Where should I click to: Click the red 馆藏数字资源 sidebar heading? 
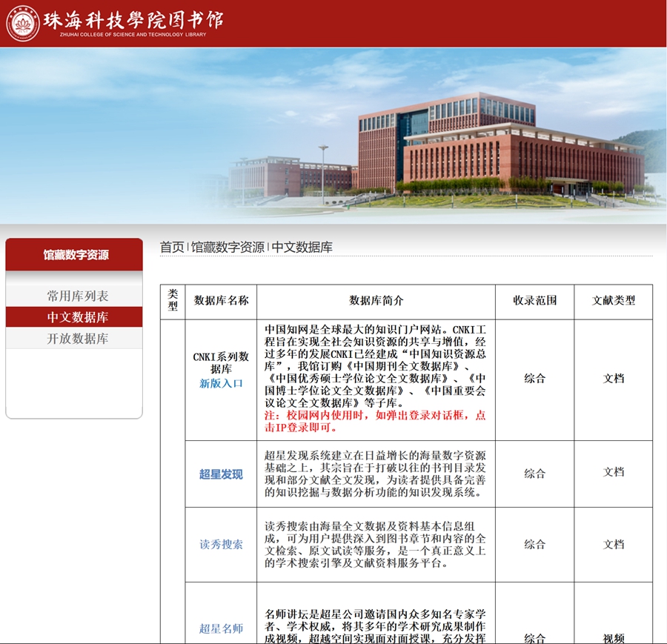pos(74,255)
